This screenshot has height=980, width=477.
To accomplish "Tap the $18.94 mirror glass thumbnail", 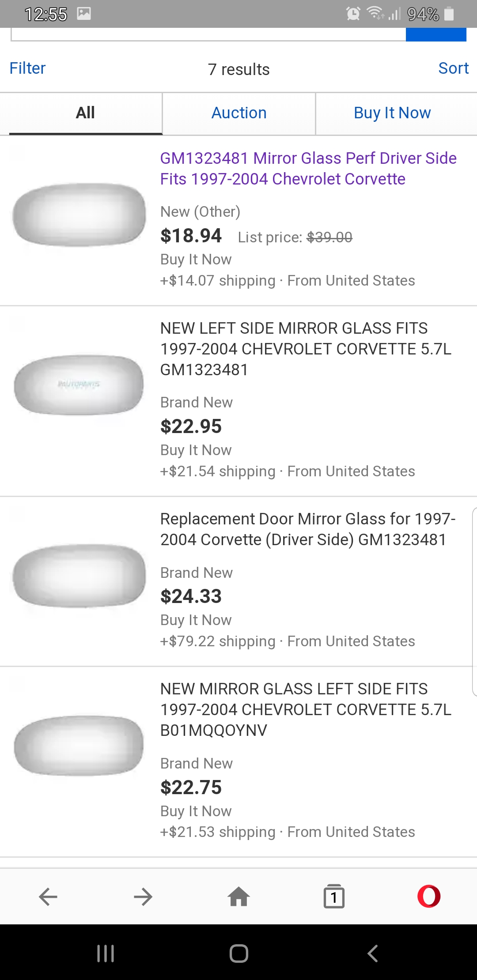I will (79, 215).
